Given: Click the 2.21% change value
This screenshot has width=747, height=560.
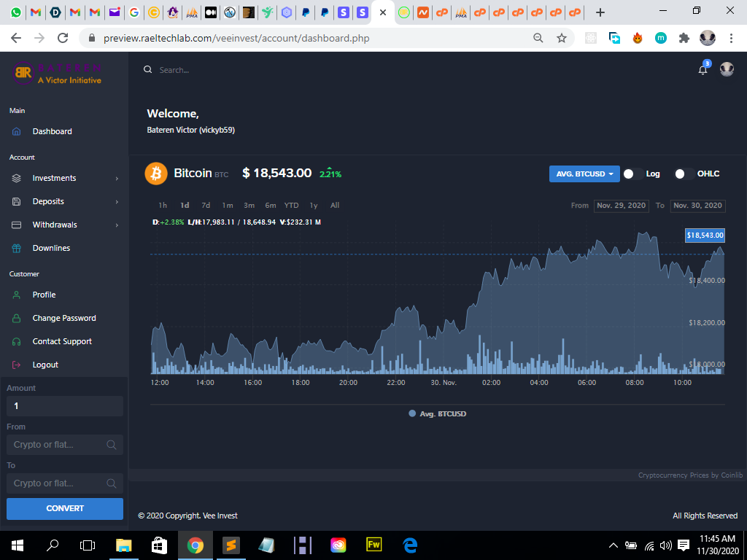Looking at the screenshot, I should (x=330, y=174).
